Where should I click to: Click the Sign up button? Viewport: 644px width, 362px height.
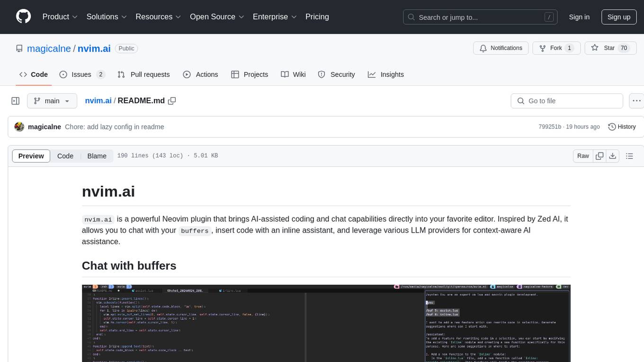point(619,17)
